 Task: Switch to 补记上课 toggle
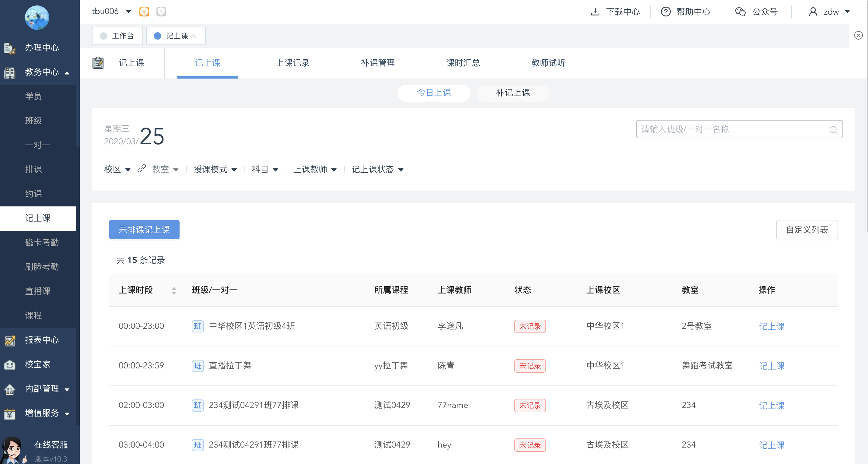513,93
